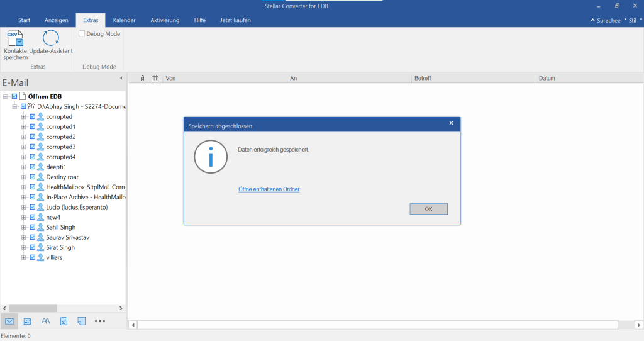Click the deleted items trash column icon
The width and height of the screenshot is (644, 341).
(155, 78)
